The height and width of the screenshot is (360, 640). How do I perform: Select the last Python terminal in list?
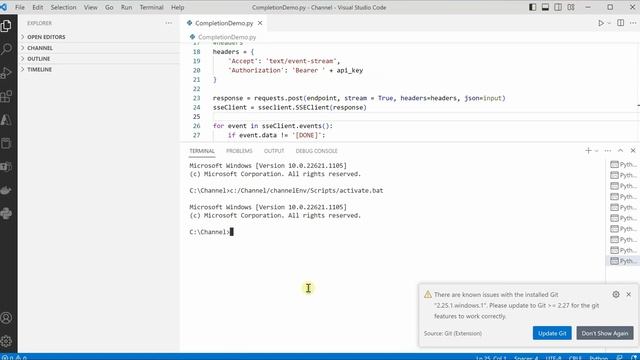point(622,261)
